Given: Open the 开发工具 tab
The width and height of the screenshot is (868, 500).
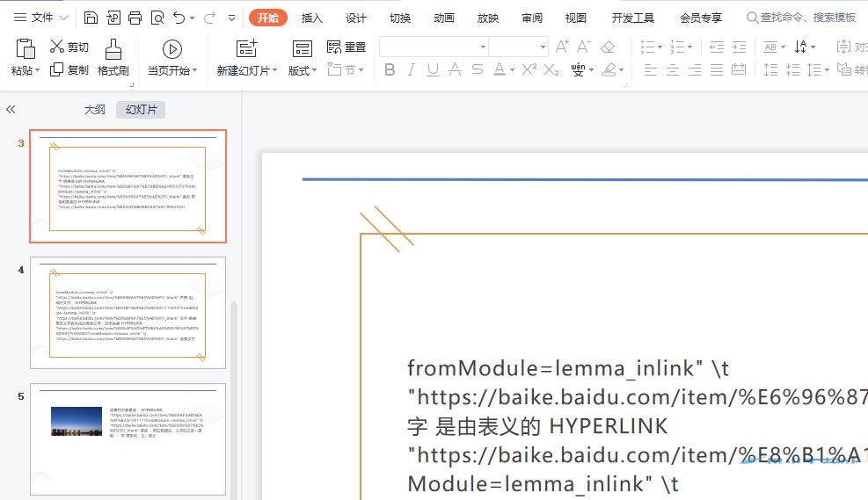Looking at the screenshot, I should 632,18.
